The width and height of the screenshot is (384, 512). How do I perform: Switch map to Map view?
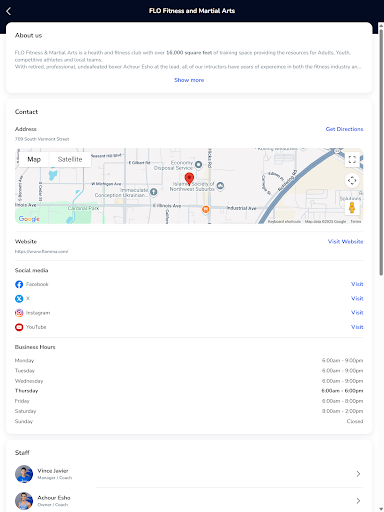click(x=34, y=159)
